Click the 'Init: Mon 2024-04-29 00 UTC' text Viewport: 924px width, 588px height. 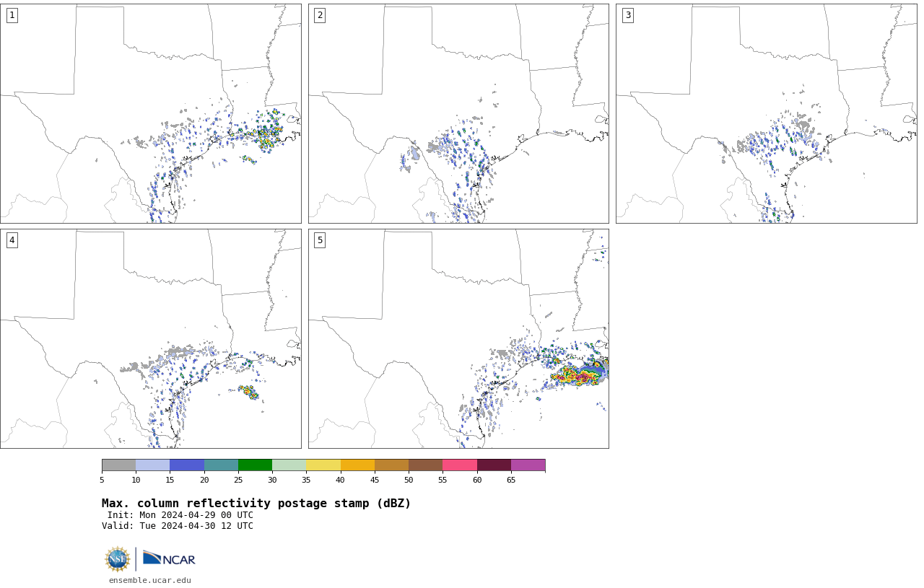pos(180,515)
